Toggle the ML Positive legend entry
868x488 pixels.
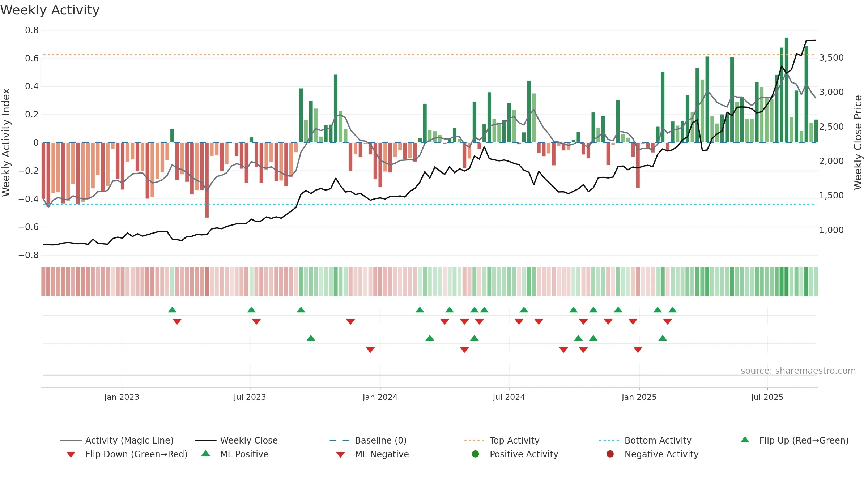click(235, 454)
